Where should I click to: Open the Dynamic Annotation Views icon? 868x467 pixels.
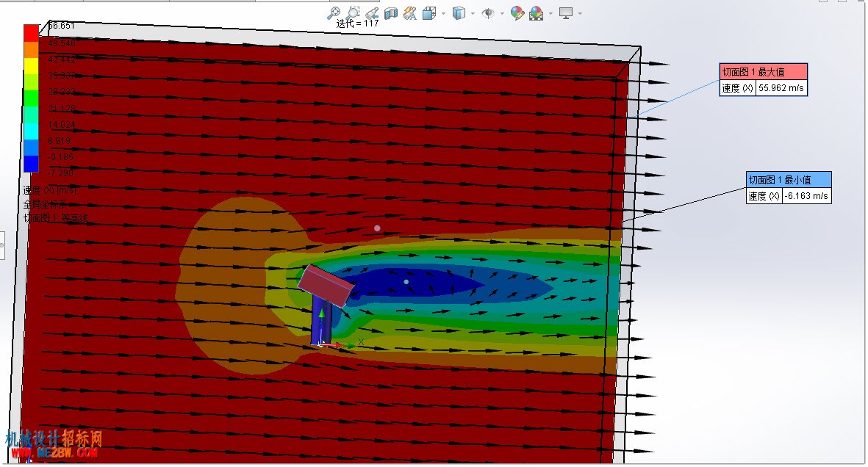[409, 12]
